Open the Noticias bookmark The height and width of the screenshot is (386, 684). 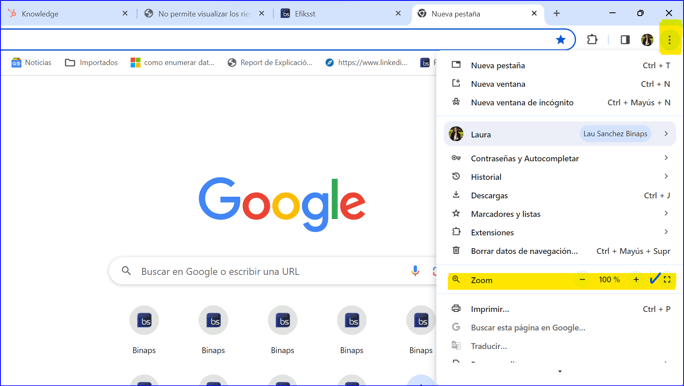31,62
